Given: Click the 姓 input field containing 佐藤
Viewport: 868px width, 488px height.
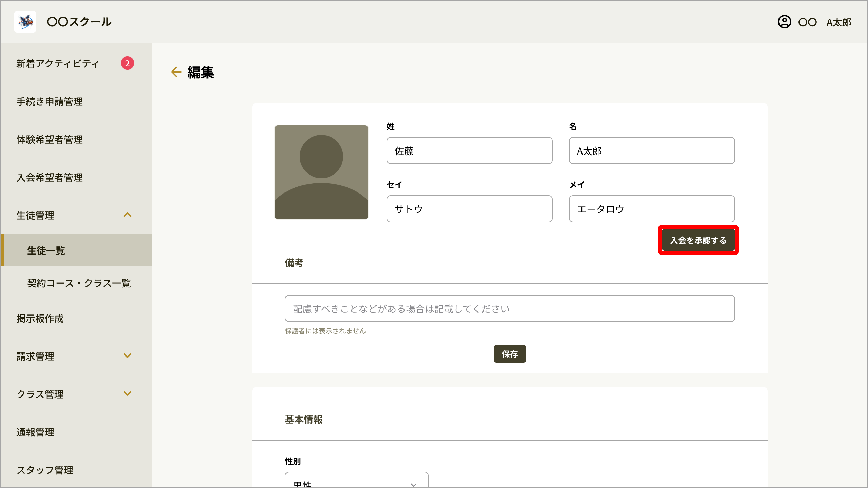Looking at the screenshot, I should coord(470,150).
